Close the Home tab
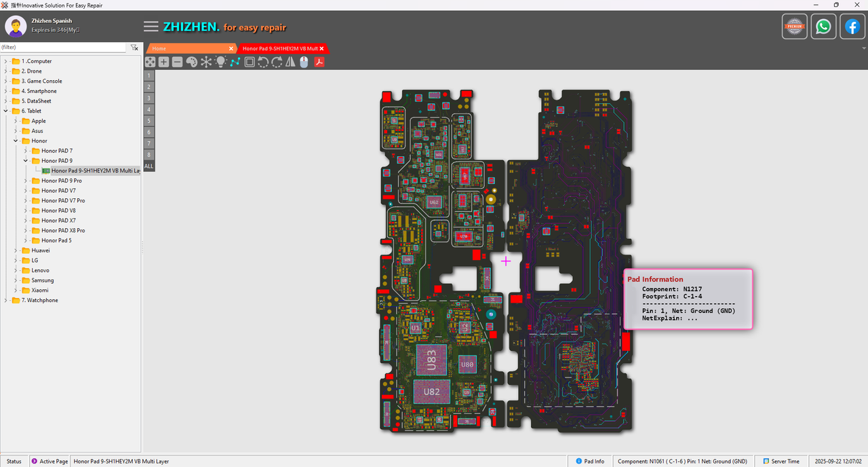868x467 pixels. [231, 48]
